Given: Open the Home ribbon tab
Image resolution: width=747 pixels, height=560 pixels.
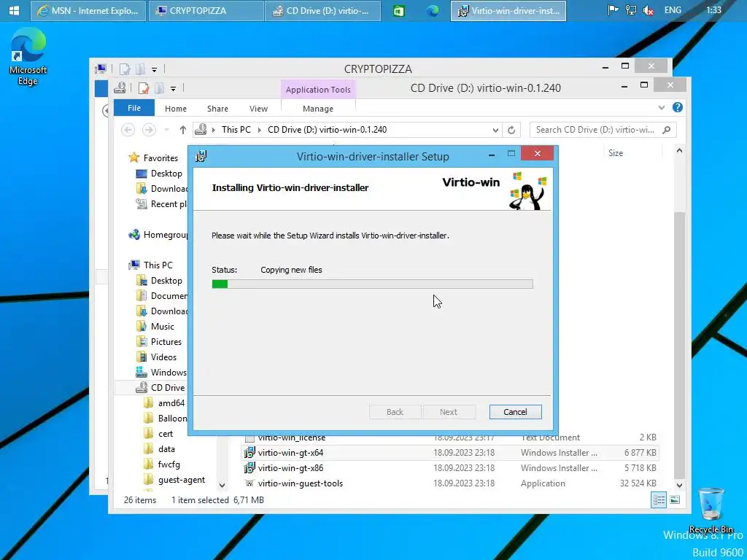Looking at the screenshot, I should (x=175, y=109).
